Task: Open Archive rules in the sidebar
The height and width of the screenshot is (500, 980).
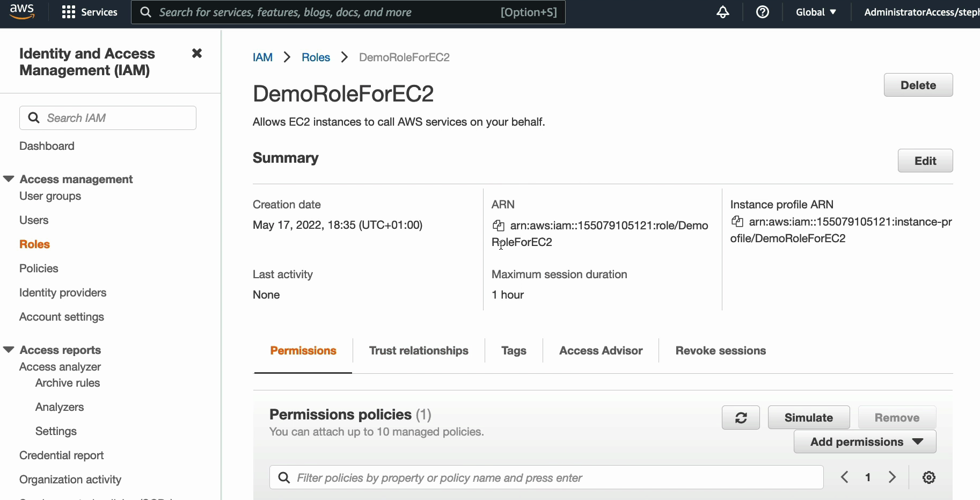Action: (68, 383)
